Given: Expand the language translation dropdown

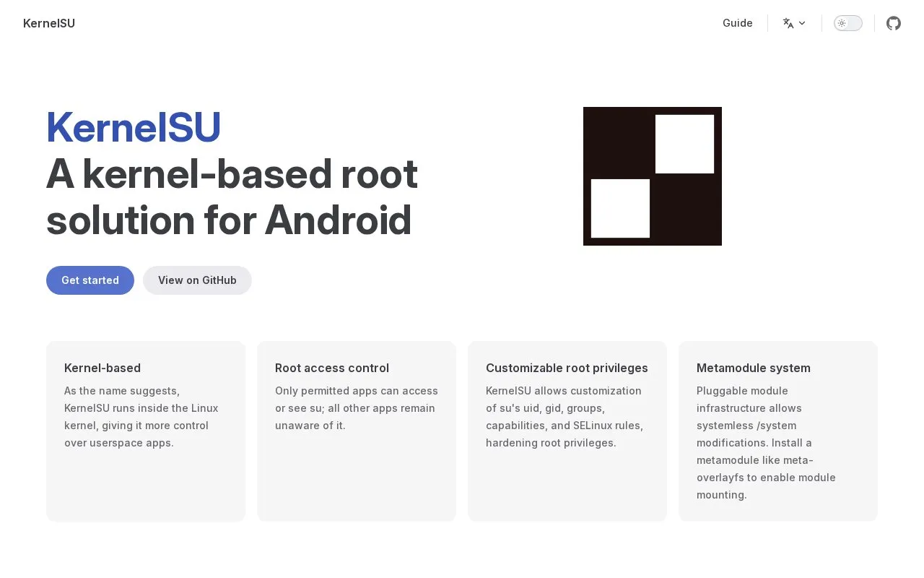Looking at the screenshot, I should pos(794,23).
